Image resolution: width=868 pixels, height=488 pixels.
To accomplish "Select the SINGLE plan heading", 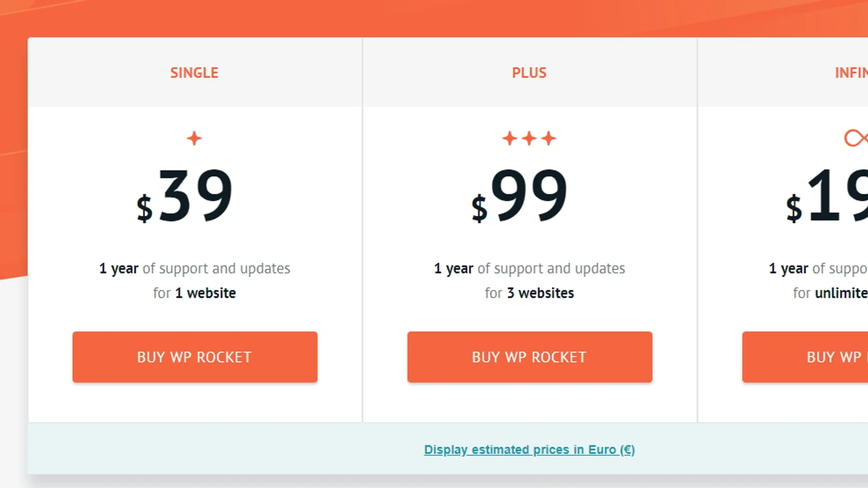I will click(194, 73).
